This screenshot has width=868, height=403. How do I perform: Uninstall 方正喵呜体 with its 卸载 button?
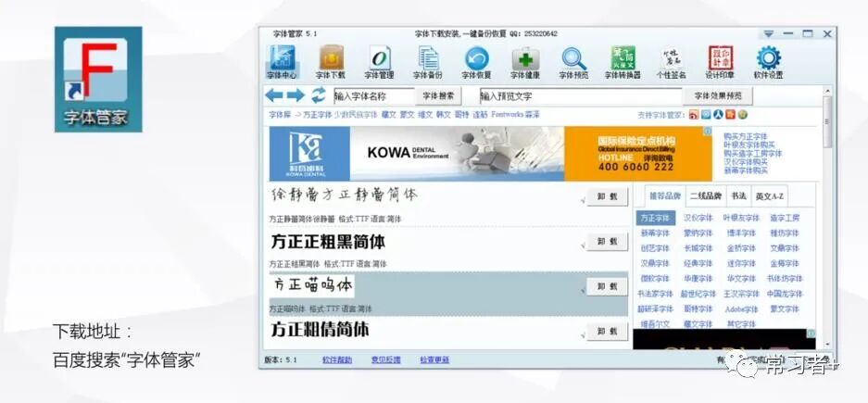coord(608,287)
